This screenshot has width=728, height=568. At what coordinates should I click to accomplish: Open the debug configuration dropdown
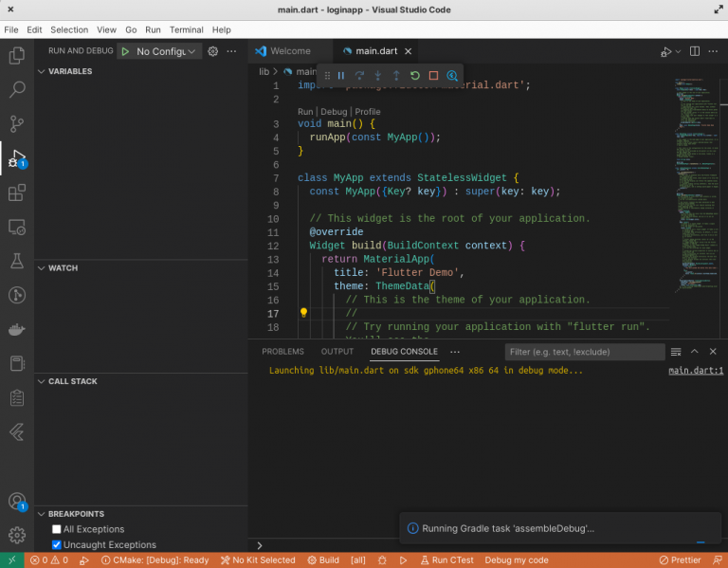[167, 51]
